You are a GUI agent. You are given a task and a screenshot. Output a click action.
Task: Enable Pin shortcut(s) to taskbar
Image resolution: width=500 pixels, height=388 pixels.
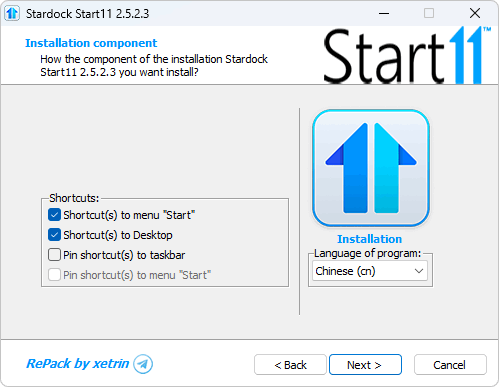click(54, 255)
